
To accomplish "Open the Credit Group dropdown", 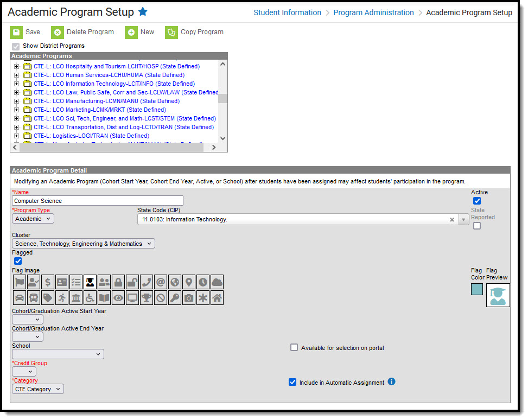I will click(x=24, y=372).
